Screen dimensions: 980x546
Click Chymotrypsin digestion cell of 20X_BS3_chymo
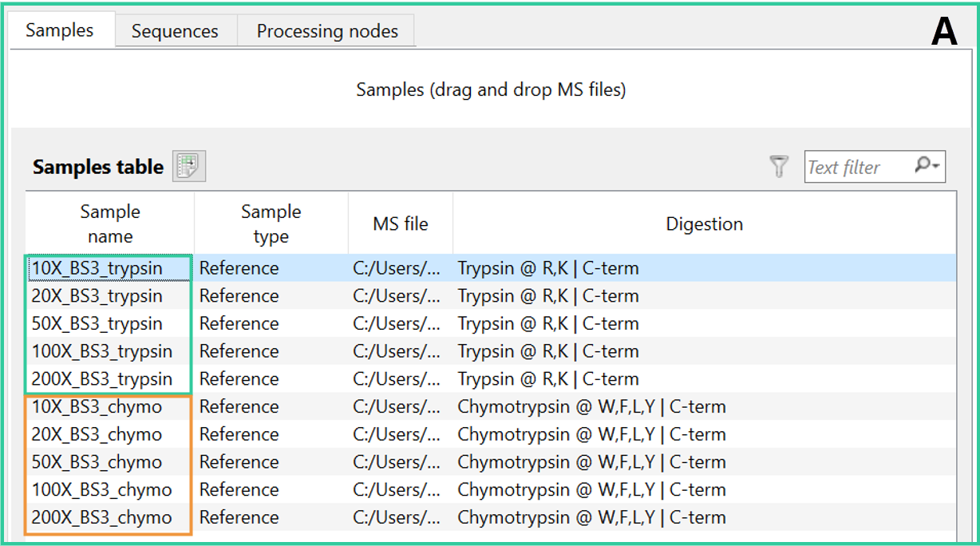click(x=591, y=434)
